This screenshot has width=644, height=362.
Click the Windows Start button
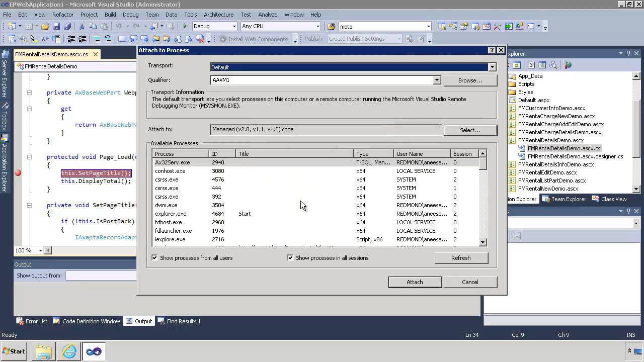14,351
